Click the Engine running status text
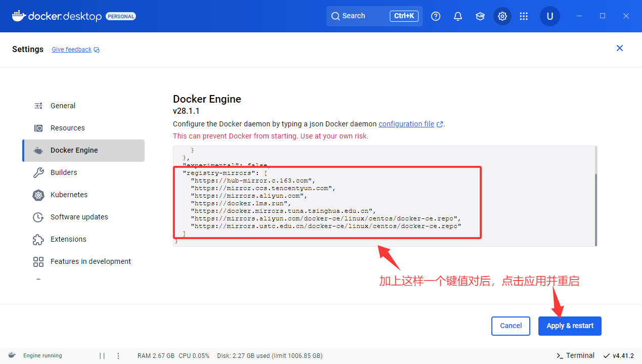642x364 pixels. [x=42, y=355]
